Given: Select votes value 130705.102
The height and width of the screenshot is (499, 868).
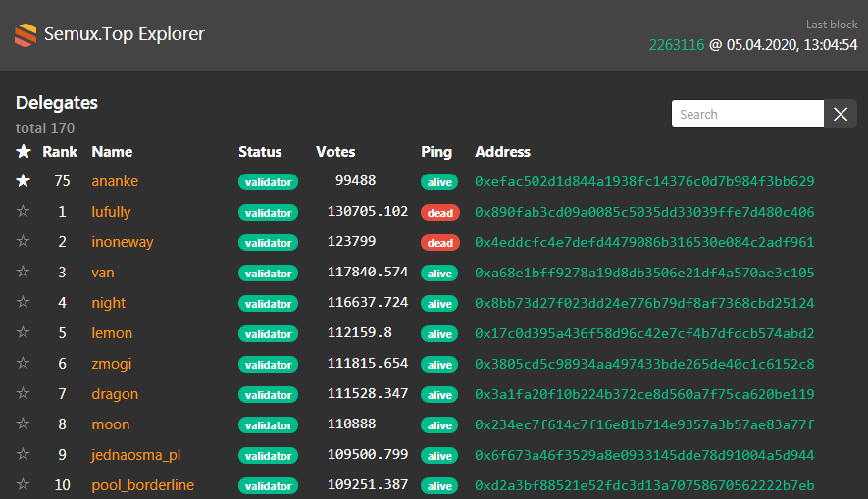Looking at the screenshot, I should [368, 212].
